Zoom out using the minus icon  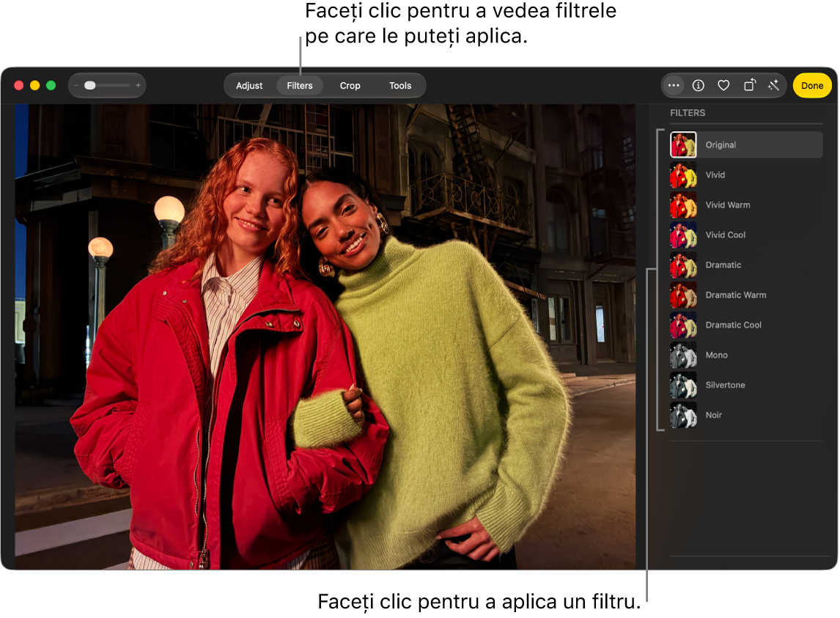[76, 85]
